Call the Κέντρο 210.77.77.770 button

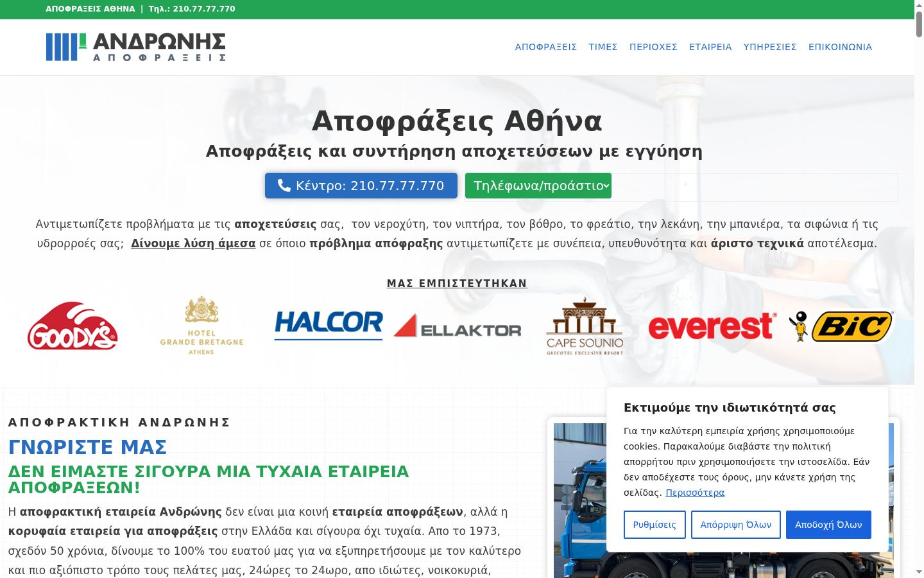[361, 186]
